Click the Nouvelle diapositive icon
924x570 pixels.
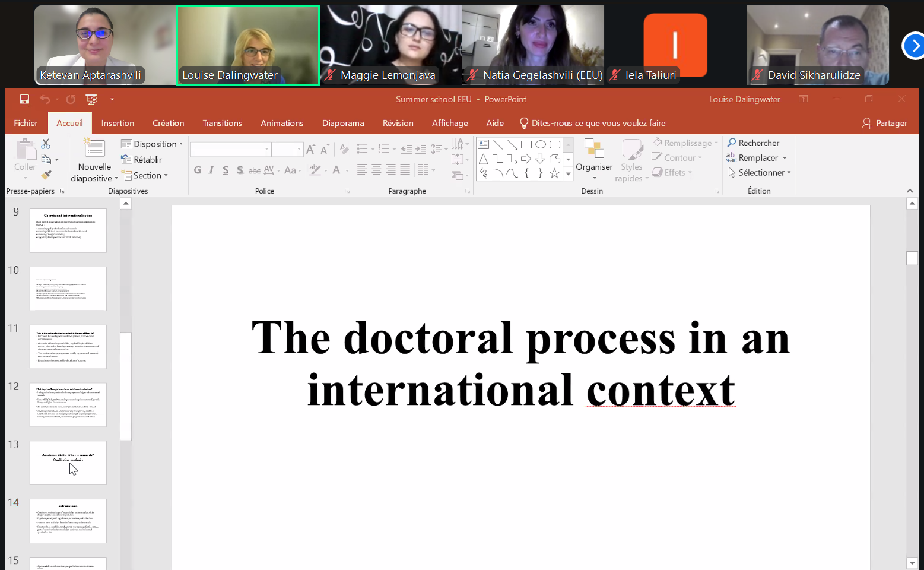pos(94,148)
